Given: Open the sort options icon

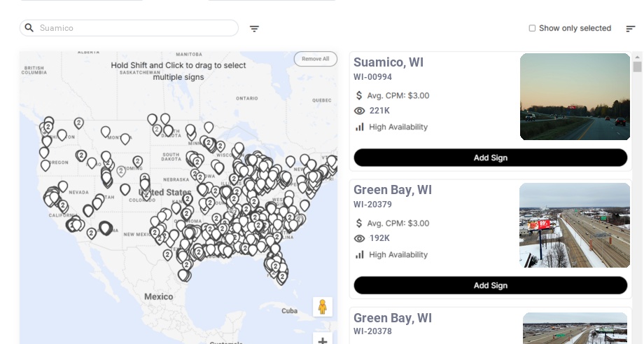Looking at the screenshot, I should pos(631,29).
